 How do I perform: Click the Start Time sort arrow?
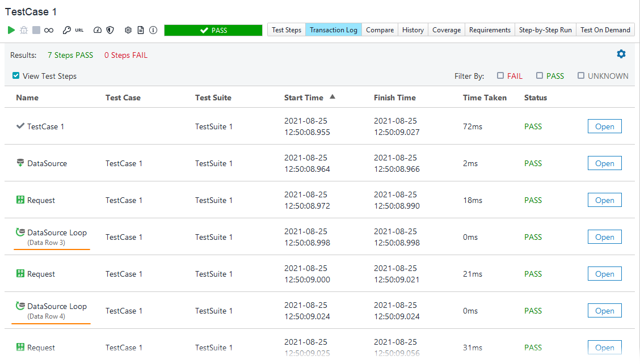pos(332,96)
